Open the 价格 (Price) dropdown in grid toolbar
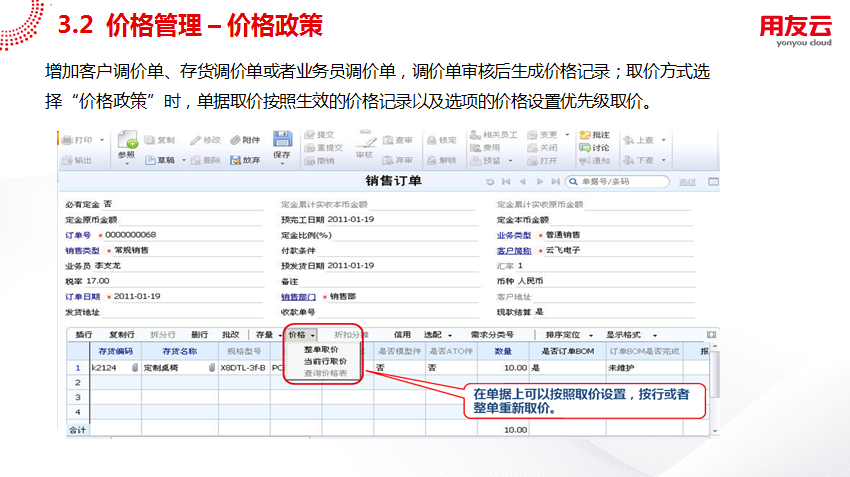The width and height of the screenshot is (850, 477). (x=300, y=334)
